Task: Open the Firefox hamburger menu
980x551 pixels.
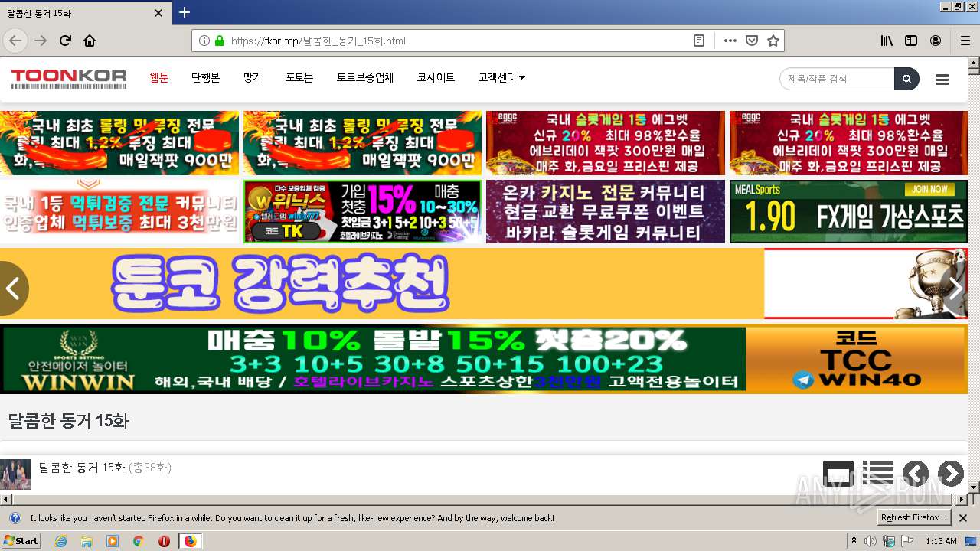Action: pos(965,41)
